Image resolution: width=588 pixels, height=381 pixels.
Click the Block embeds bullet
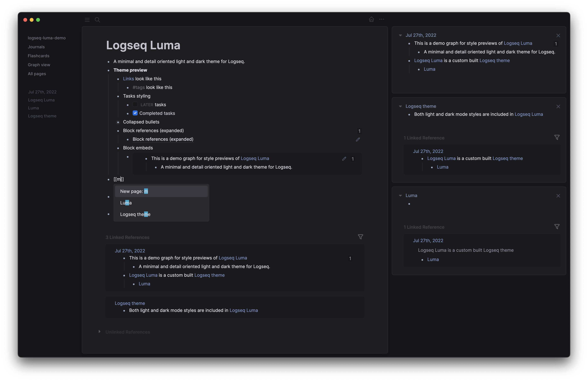coord(118,148)
